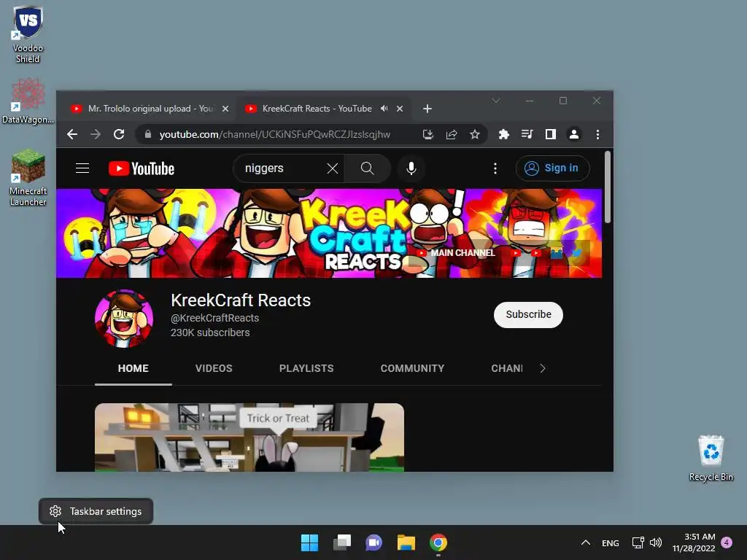Screen dimensions: 747x560
Task: Choose Taskbar settings from context menu
Action: click(96, 511)
